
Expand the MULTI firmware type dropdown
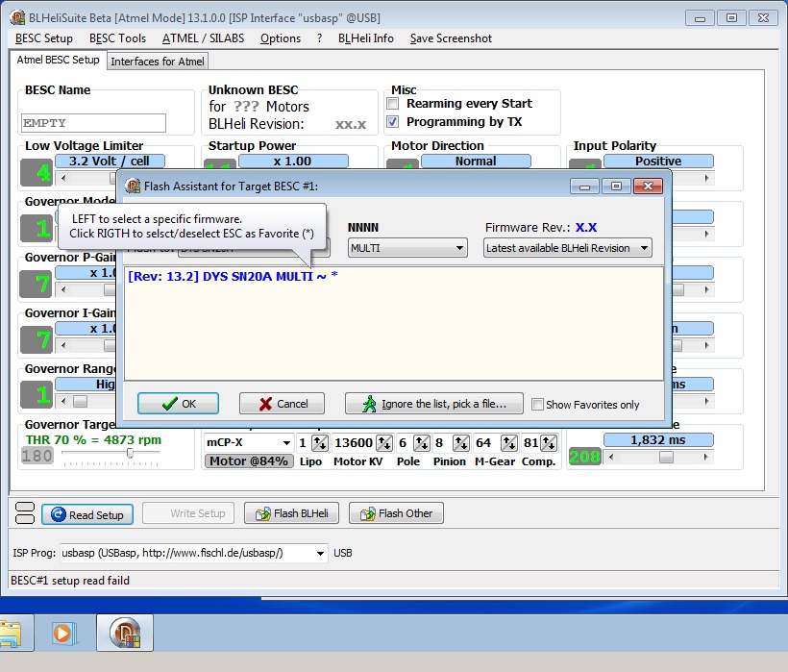pos(407,248)
